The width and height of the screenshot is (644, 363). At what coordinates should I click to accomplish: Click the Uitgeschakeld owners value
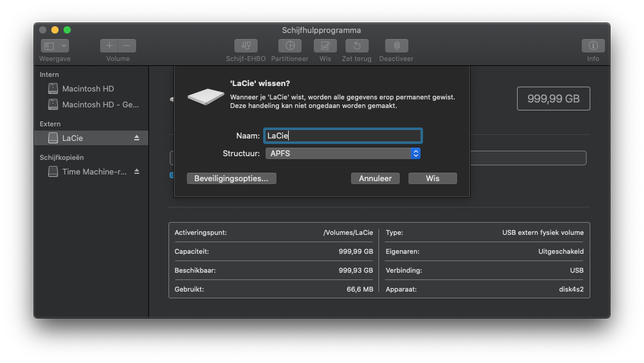(x=561, y=251)
